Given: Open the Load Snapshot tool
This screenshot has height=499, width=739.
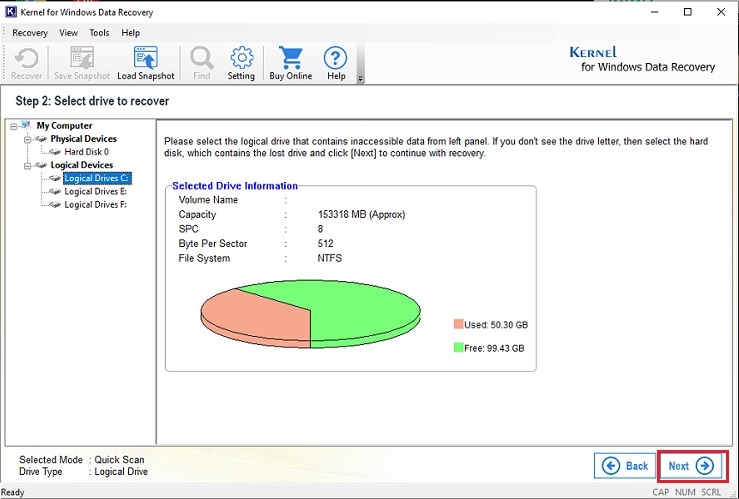Looking at the screenshot, I should [x=146, y=63].
